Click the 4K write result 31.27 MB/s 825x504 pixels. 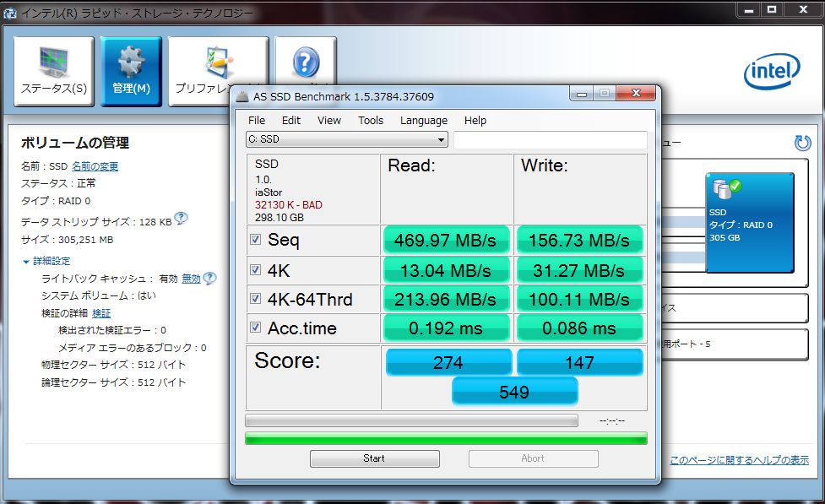tap(578, 270)
